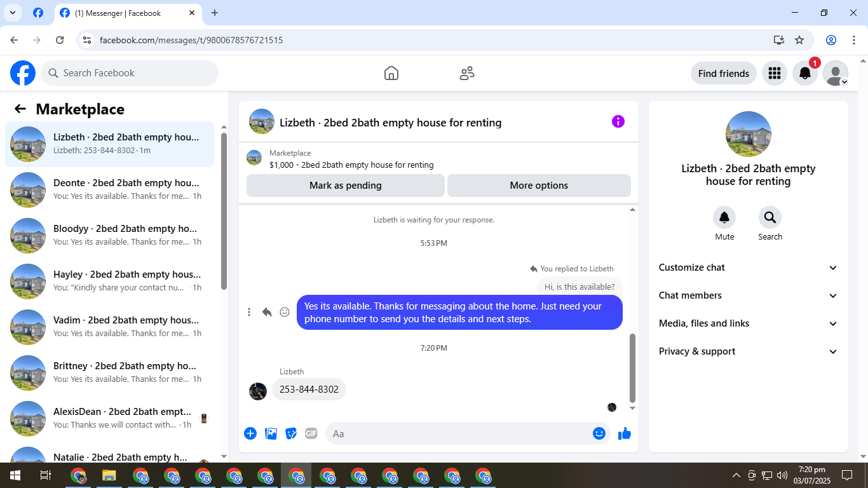The image size is (868, 488).
Task: Click Lizbeth's avatar beside her message
Action: [x=258, y=391]
